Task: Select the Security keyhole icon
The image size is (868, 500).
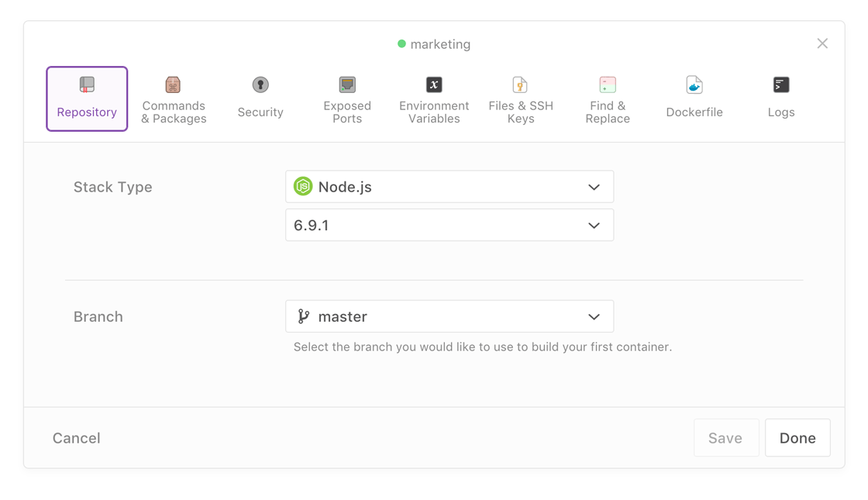Action: (260, 84)
